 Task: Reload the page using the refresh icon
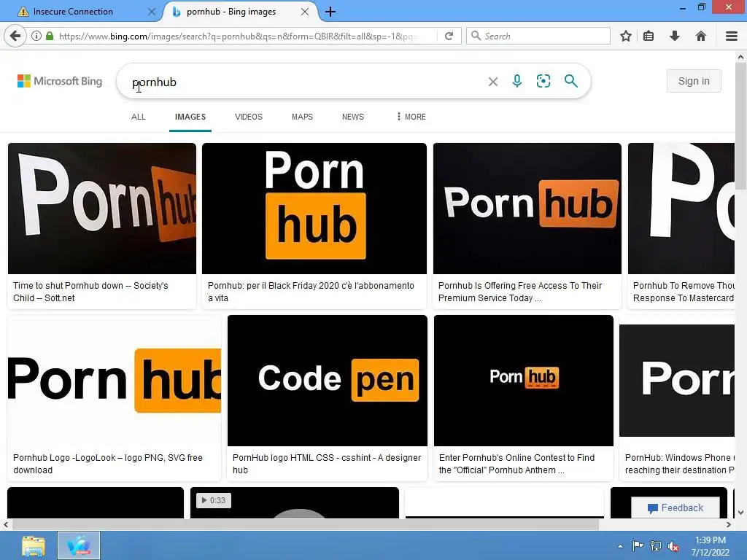pyautogui.click(x=449, y=36)
